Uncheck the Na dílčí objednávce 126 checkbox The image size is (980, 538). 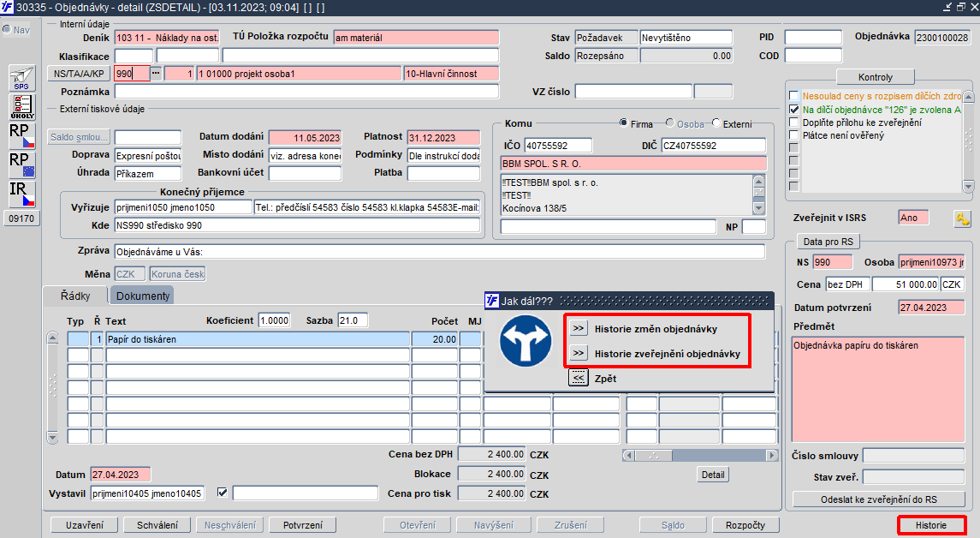793,110
